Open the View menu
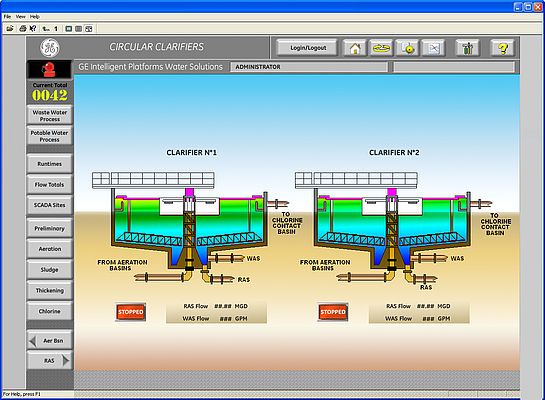The height and width of the screenshot is (400, 545). (x=21, y=16)
